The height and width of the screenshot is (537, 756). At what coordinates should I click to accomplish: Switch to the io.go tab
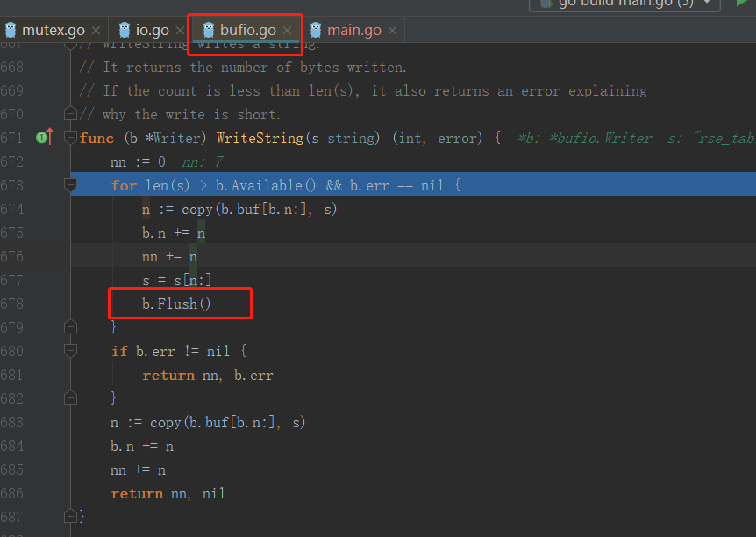(x=153, y=30)
